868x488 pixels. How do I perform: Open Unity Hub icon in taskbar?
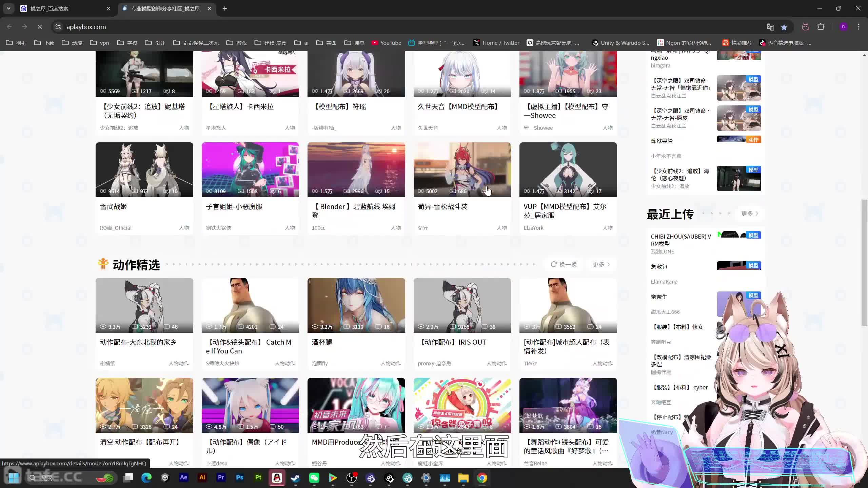(x=165, y=478)
